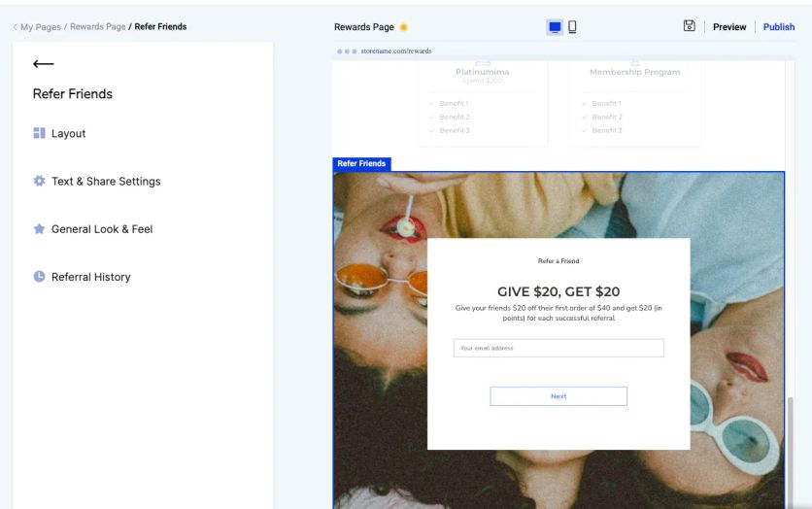The width and height of the screenshot is (812, 509).
Task: Click the Text & Share Settings gear icon
Action: 40,181
